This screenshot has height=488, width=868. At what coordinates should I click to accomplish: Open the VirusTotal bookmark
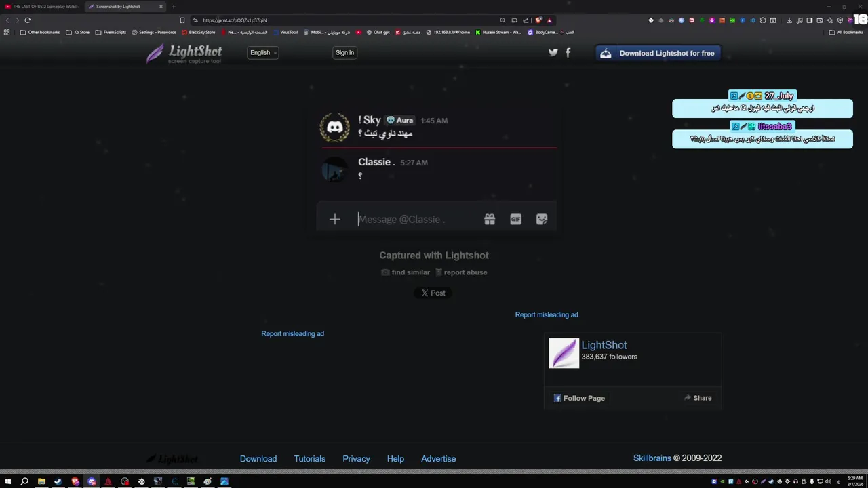pos(285,32)
